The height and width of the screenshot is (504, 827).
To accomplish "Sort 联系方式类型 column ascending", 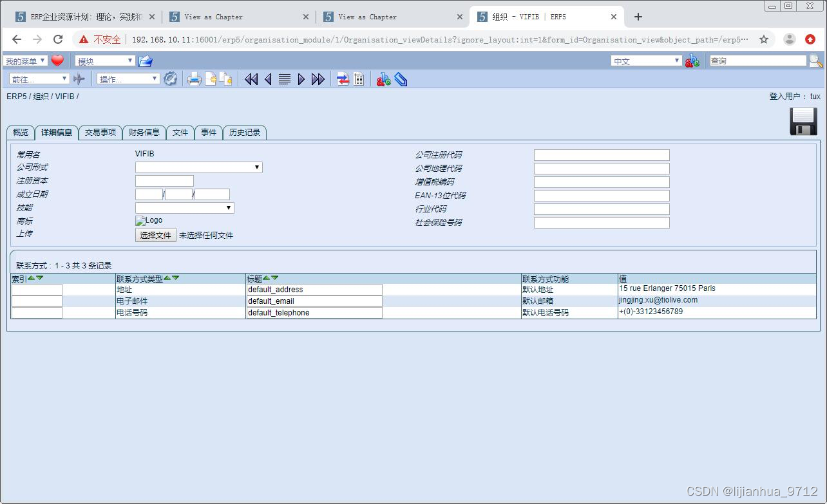I will [167, 278].
